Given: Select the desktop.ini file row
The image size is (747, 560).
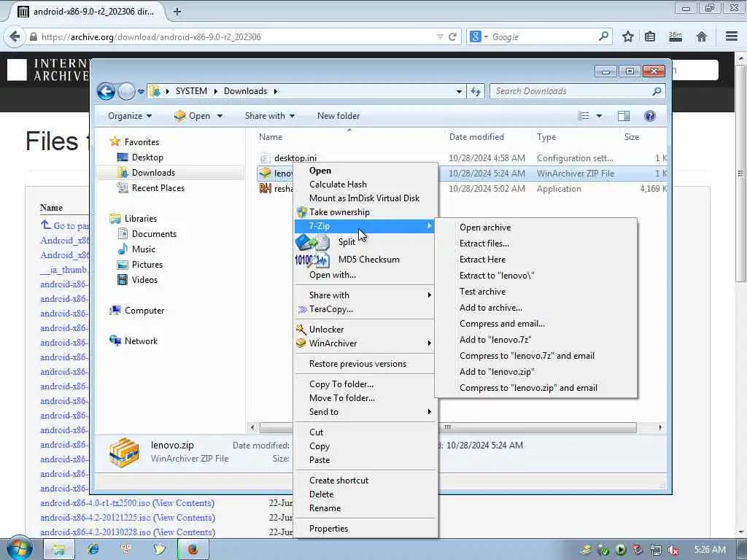Looking at the screenshot, I should tap(461, 158).
